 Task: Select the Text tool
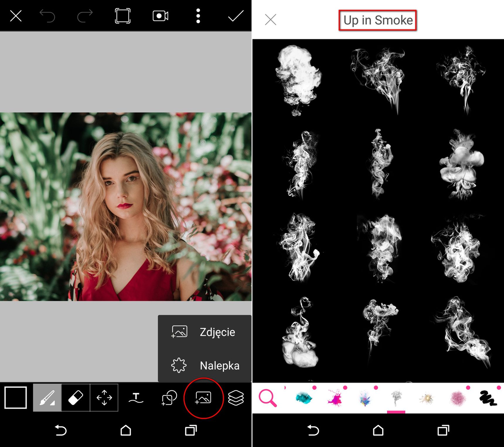click(x=136, y=398)
